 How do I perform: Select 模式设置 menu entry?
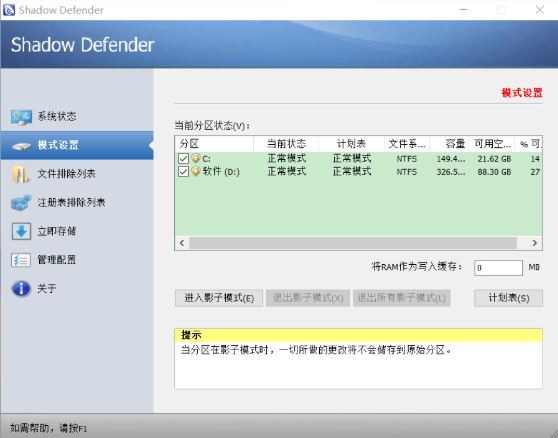click(x=77, y=145)
